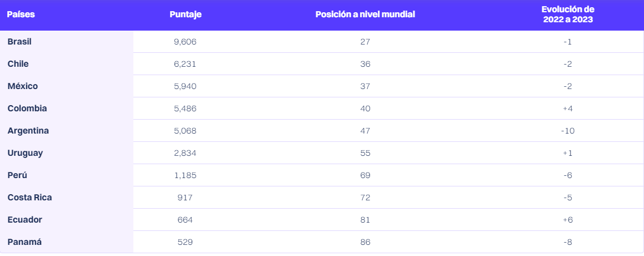Click Brasil's score value 9,606
644x256 pixels.
pos(185,42)
